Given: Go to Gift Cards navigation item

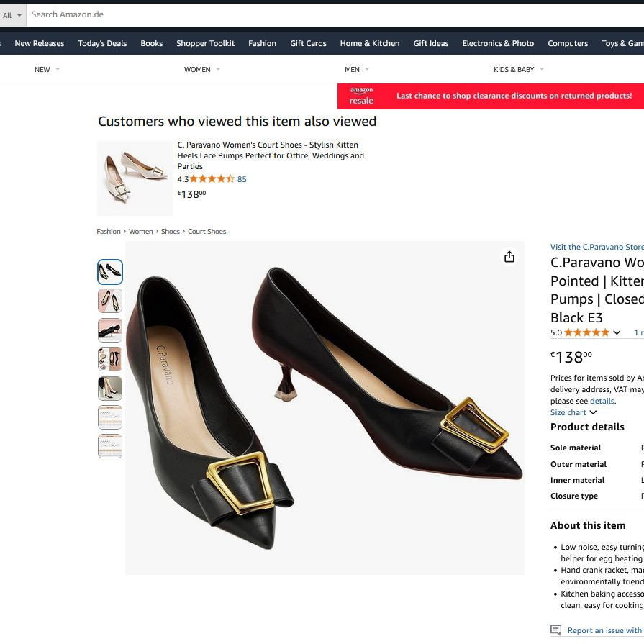Looking at the screenshot, I should [x=308, y=43].
